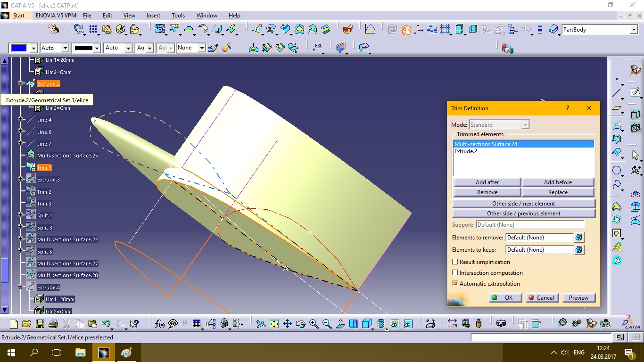Screen dimensions: 644x362
Task: Expand the Line.4 tree node
Action: [x=20, y=119]
